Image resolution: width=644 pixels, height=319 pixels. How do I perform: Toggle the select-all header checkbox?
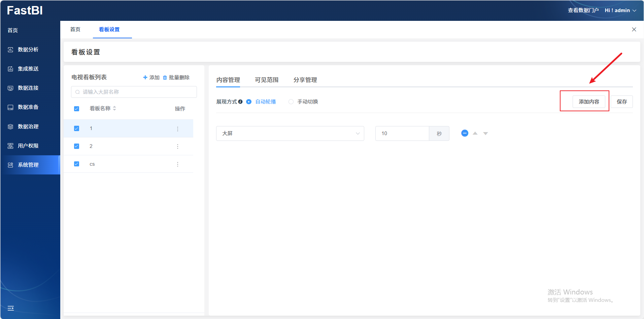click(77, 109)
